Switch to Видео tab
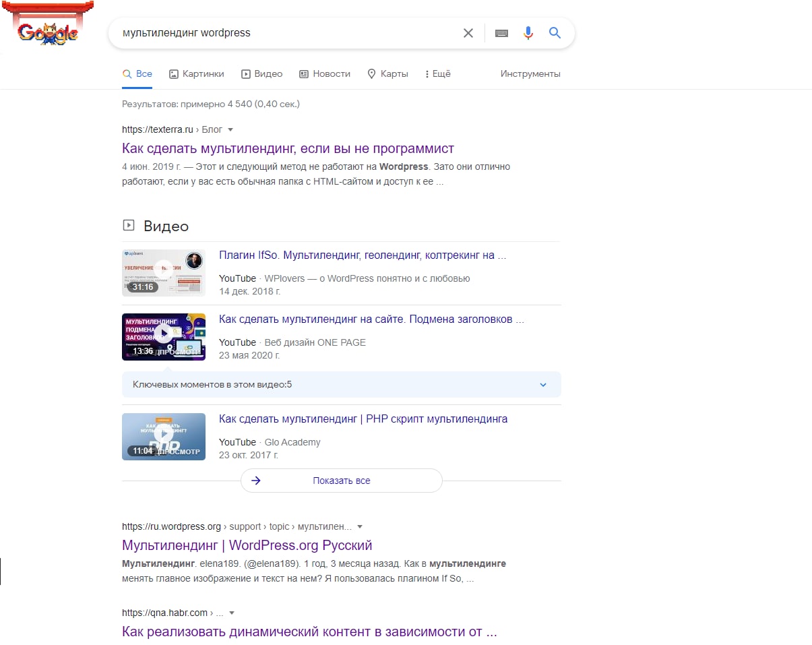Image resolution: width=812 pixels, height=645 pixels. click(261, 74)
